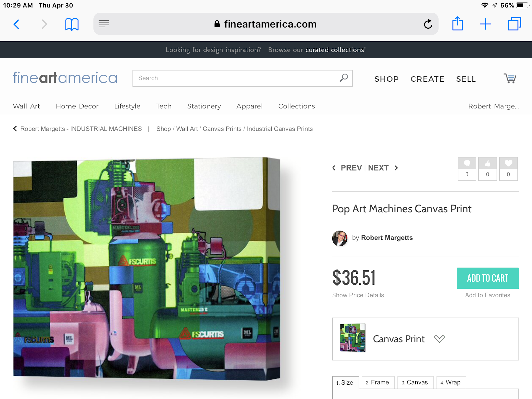
Task: Click the ADD TO CART button
Action: click(488, 278)
